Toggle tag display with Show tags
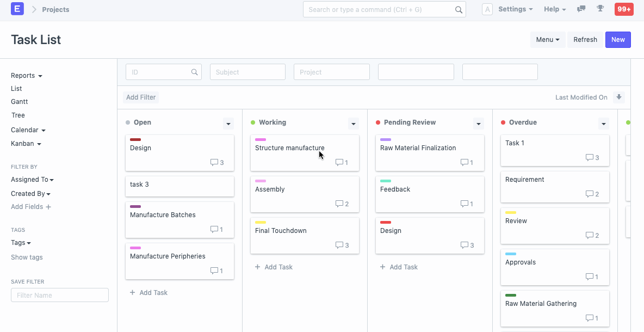Image resolution: width=644 pixels, height=332 pixels. click(26, 257)
